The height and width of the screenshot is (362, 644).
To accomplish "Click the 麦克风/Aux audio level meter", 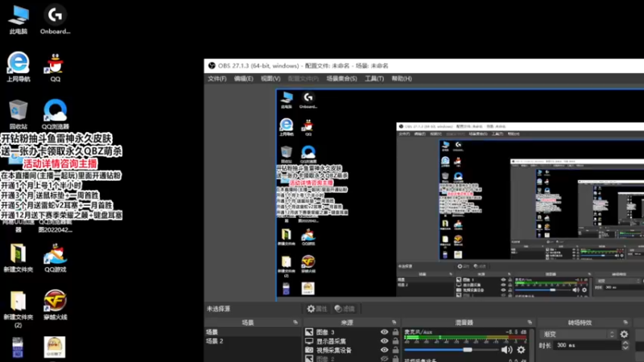I will [x=465, y=338].
